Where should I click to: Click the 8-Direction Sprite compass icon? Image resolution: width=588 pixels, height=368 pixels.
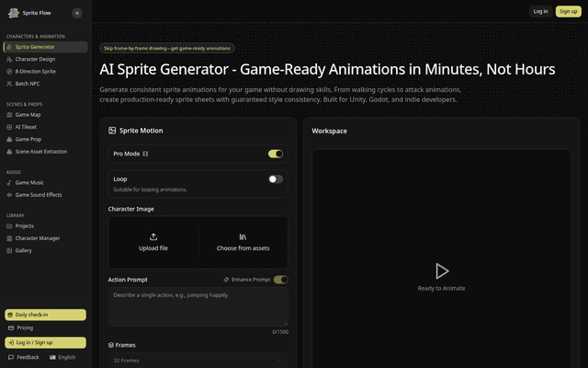tap(9, 72)
